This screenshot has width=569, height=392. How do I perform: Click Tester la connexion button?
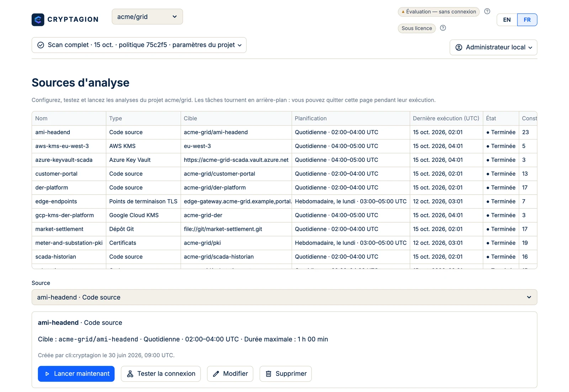[161, 374]
